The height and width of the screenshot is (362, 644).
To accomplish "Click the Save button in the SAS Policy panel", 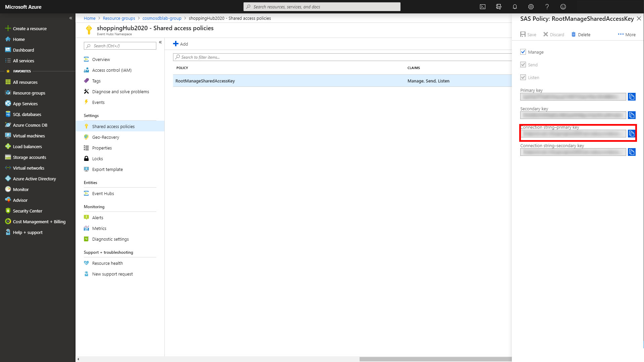I will pos(528,35).
